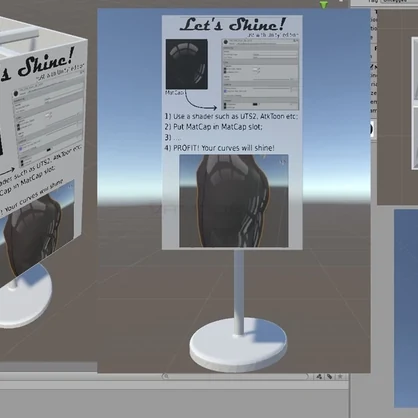Click the green Y-axis scene gizmo cone
418x418 pixels.
point(324,5)
